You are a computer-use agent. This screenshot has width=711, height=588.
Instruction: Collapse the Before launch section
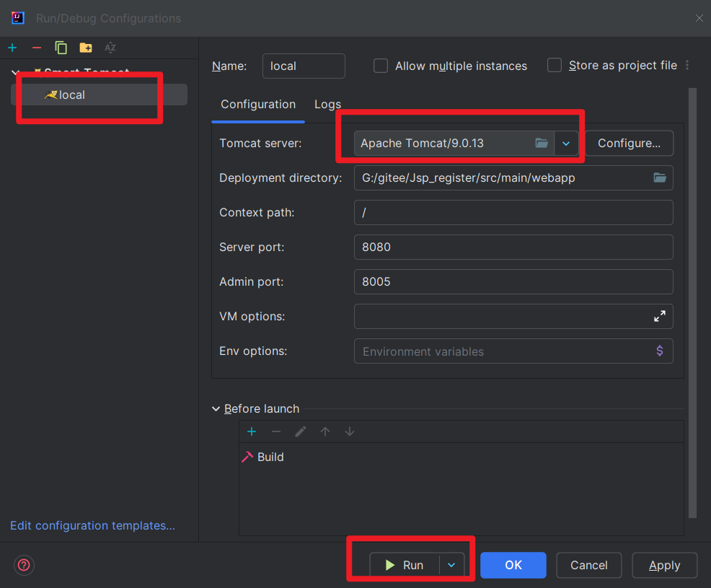click(216, 409)
